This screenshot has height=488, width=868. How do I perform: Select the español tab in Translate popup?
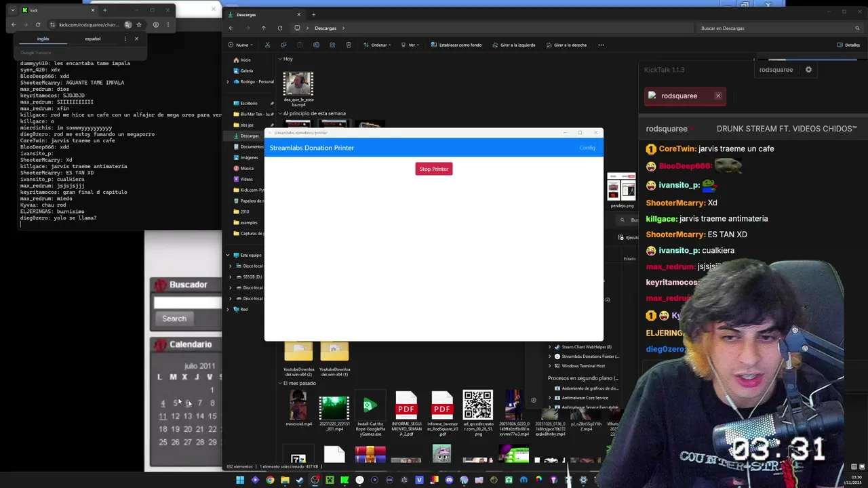coord(92,39)
